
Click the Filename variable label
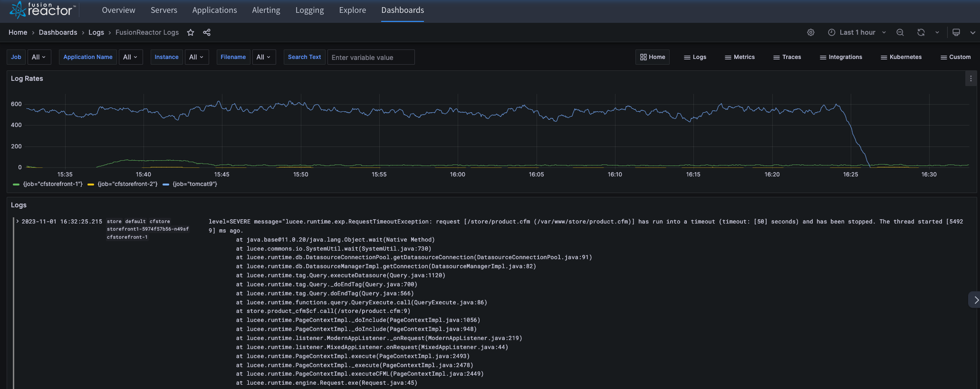[233, 57]
